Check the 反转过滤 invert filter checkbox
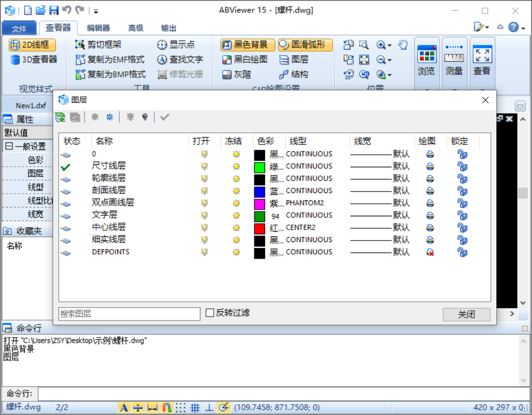Viewport: 532px width, 415px height. click(x=210, y=313)
